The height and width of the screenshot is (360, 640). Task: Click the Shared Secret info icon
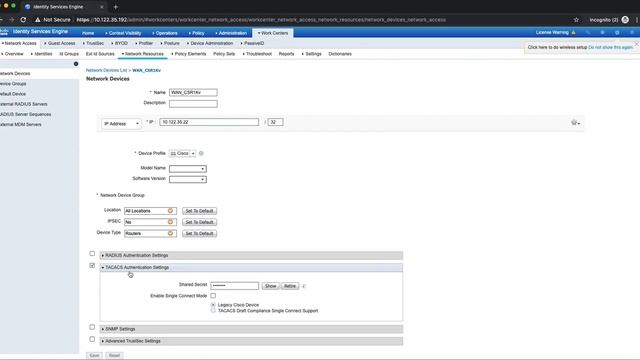(304, 286)
